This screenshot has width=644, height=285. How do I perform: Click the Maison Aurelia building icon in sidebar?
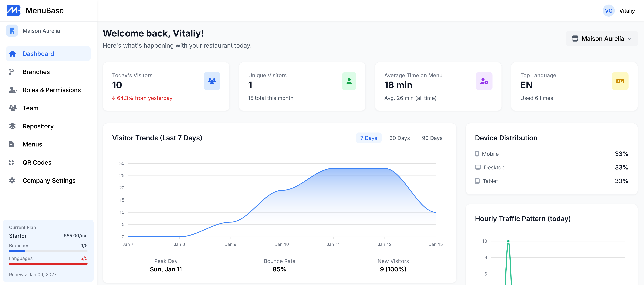pyautogui.click(x=12, y=31)
